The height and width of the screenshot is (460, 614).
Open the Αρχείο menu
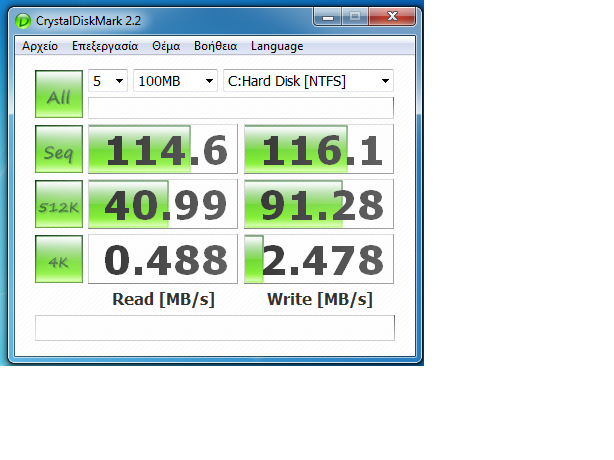point(40,46)
